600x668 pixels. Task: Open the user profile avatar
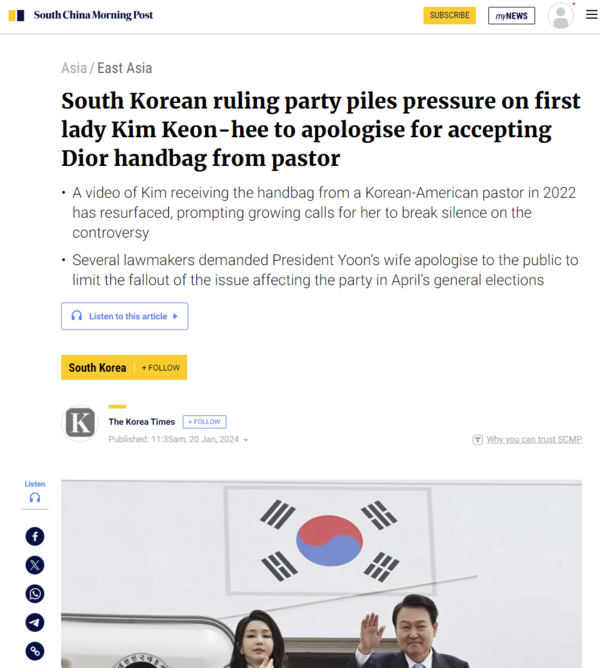560,16
